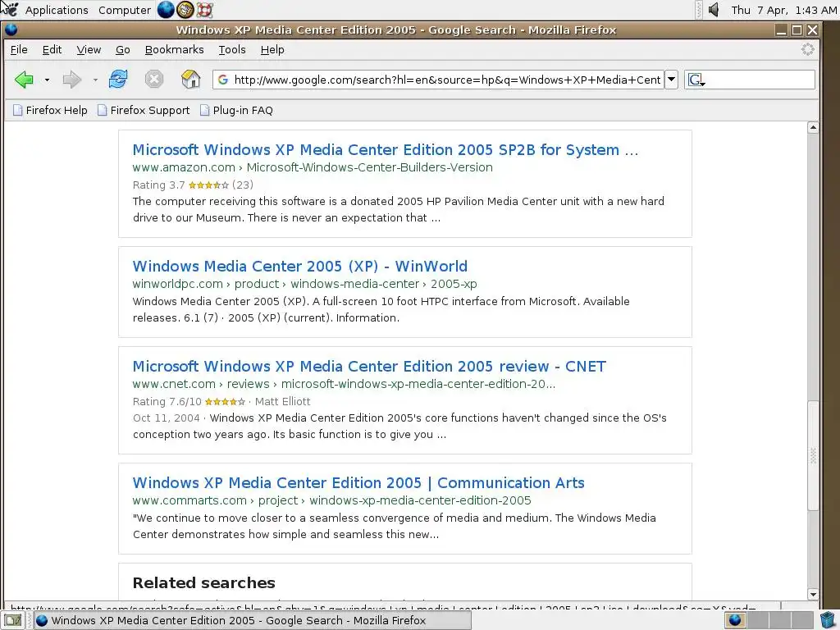Open the Applications menu in top panel
Screen dimensions: 840x630
coord(57,10)
